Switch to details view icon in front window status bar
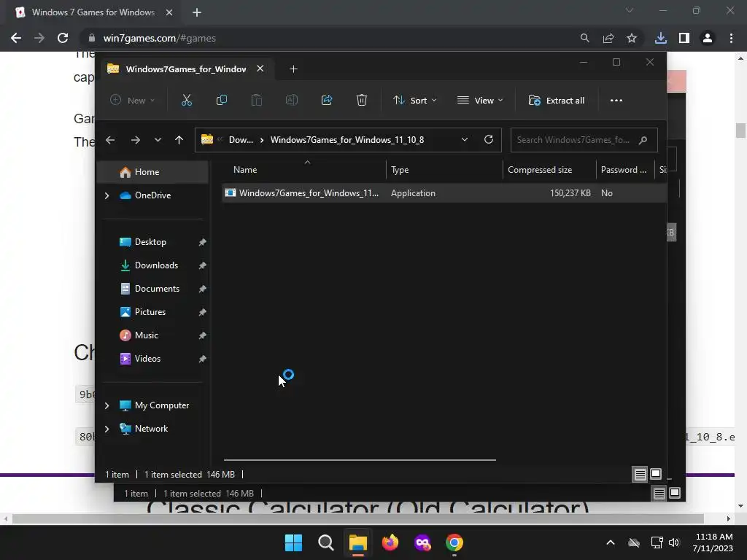The image size is (747, 560). [640, 474]
